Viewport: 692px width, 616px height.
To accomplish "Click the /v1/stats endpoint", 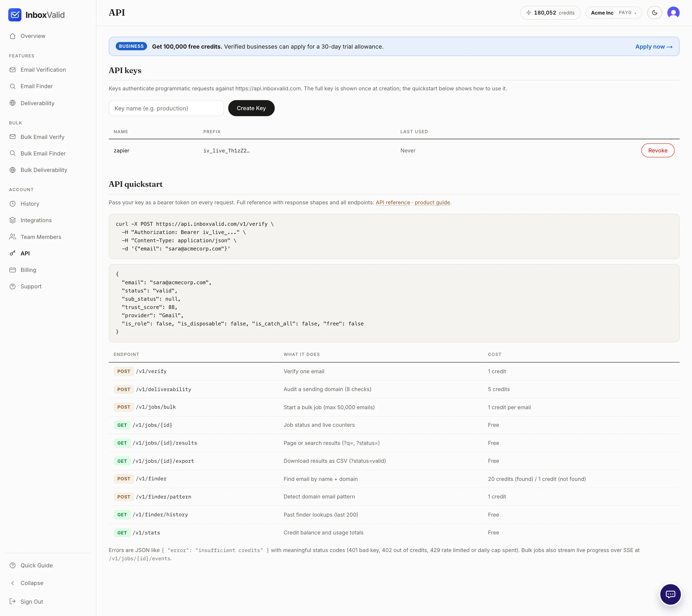I will (146, 533).
